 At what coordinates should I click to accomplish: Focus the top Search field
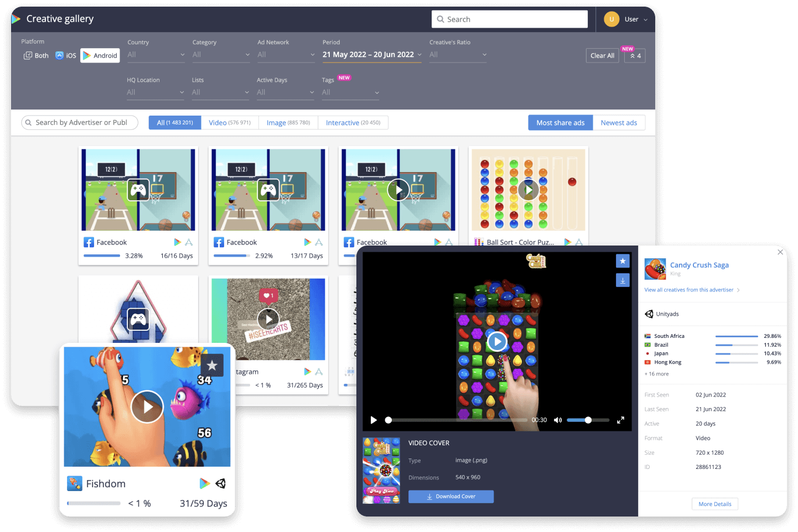(509, 19)
